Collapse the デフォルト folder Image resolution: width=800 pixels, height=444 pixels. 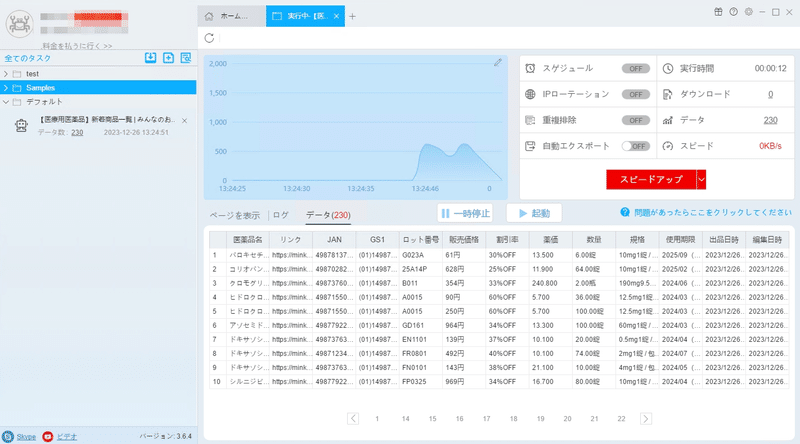tap(6, 102)
